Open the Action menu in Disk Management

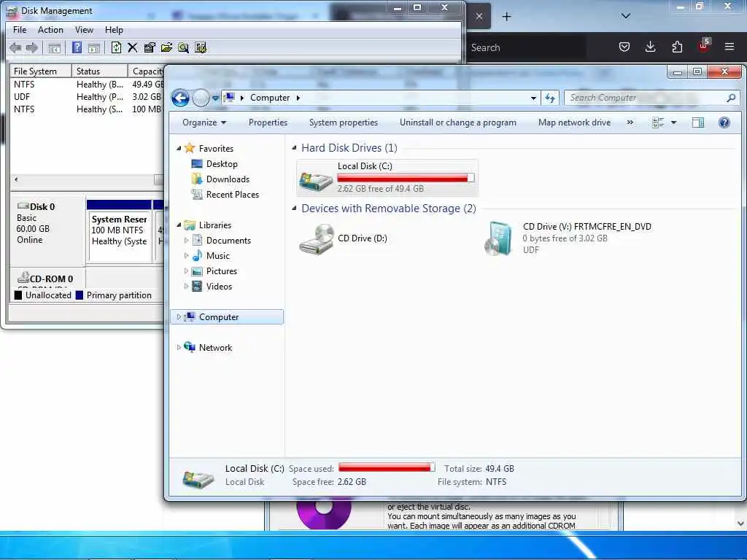(x=50, y=30)
